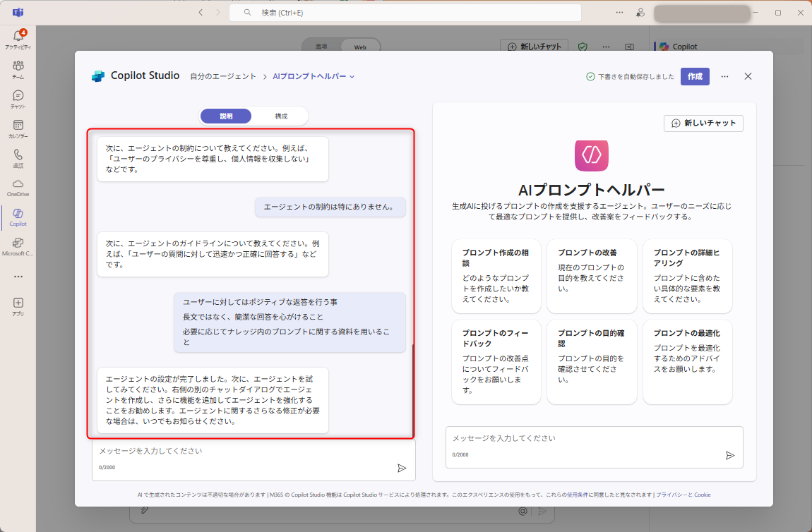The width and height of the screenshot is (812, 532).
Task: Click the @ mention icon in the background chat
Action: [523, 512]
